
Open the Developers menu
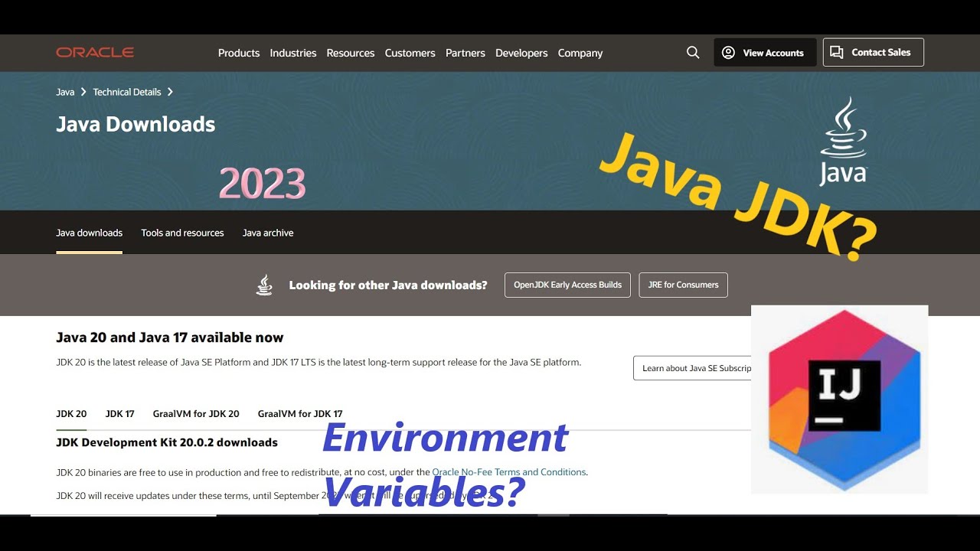click(x=521, y=53)
